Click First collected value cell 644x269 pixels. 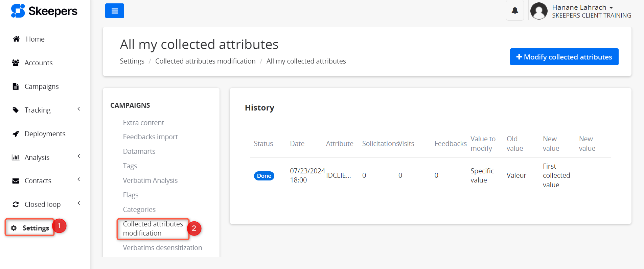(556, 175)
